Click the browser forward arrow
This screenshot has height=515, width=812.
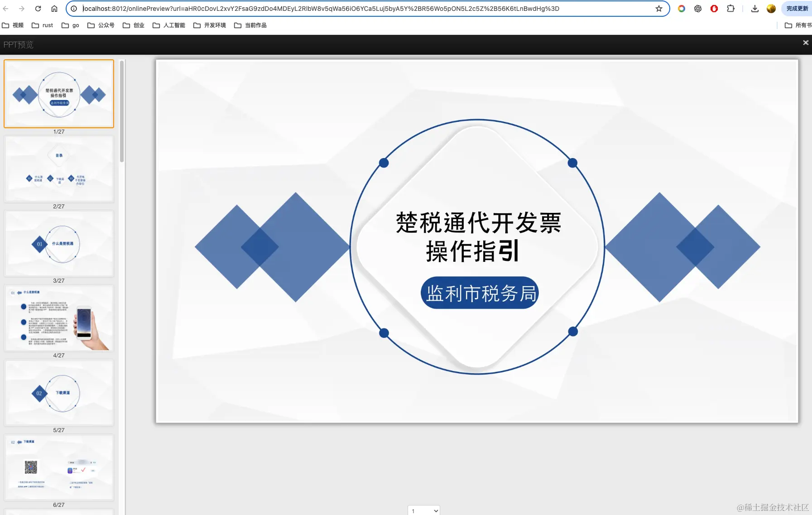(22, 9)
